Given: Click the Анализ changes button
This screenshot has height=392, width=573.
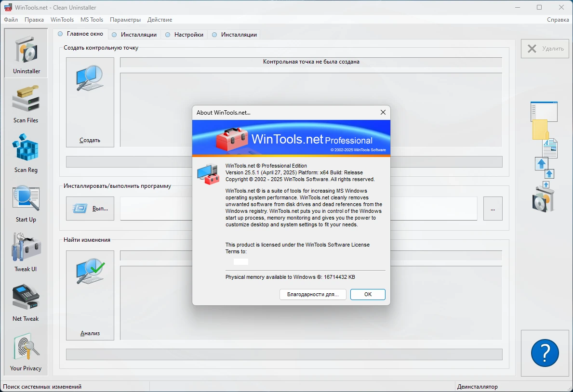Looking at the screenshot, I should point(90,295).
